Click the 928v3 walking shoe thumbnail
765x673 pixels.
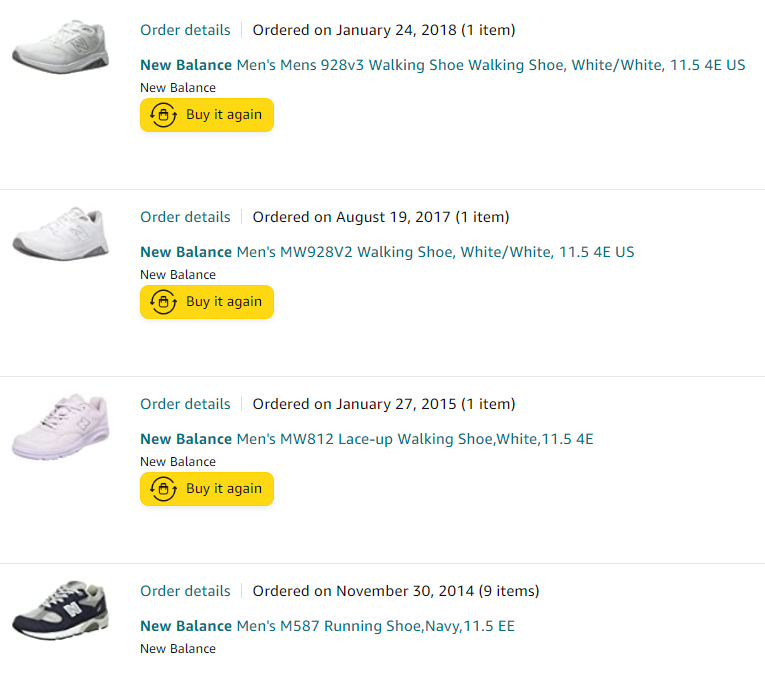pos(60,46)
